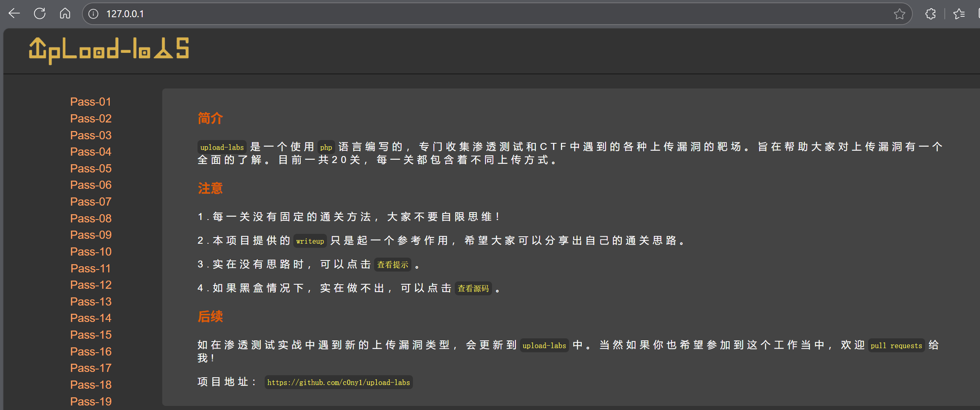Reload the page with refresh icon

point(40,14)
